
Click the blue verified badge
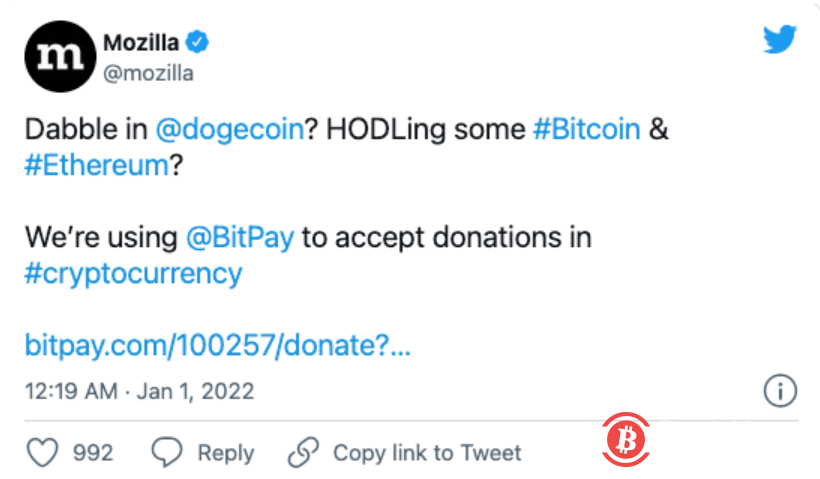(x=197, y=43)
